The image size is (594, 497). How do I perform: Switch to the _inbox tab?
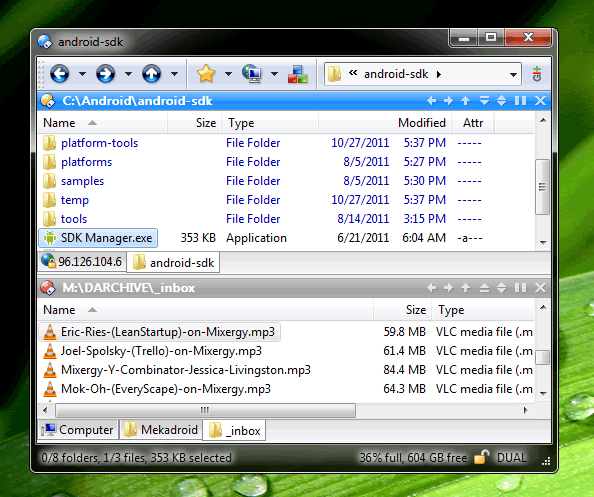(x=234, y=431)
